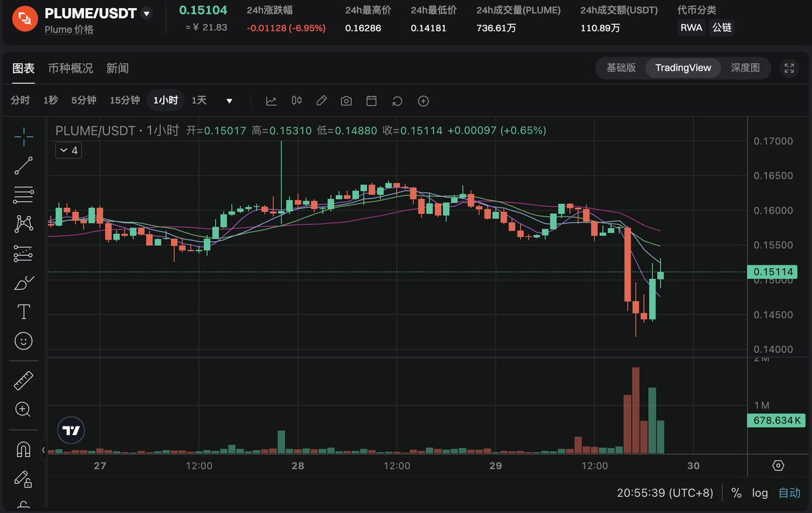Toggle log scale mode

click(x=760, y=493)
